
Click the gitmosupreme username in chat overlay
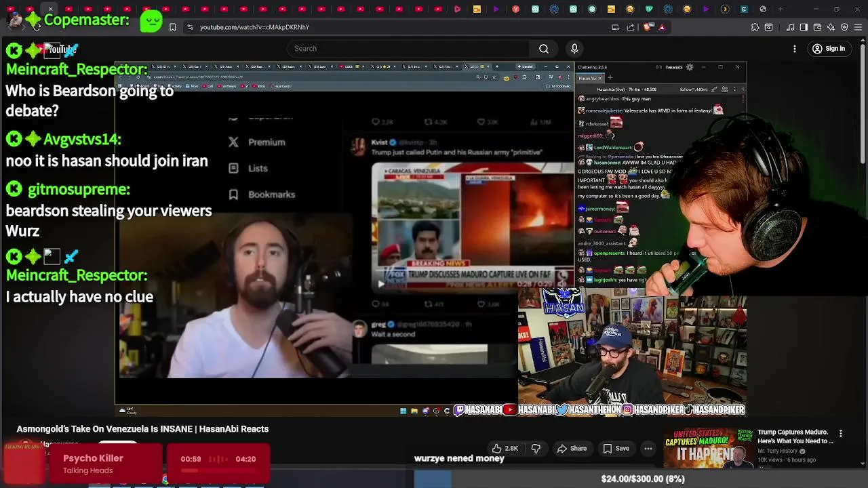tap(79, 189)
